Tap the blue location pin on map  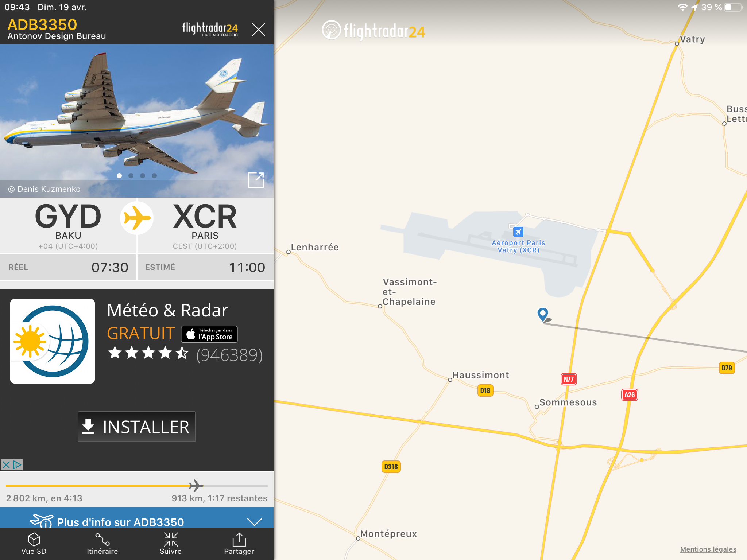[543, 314]
